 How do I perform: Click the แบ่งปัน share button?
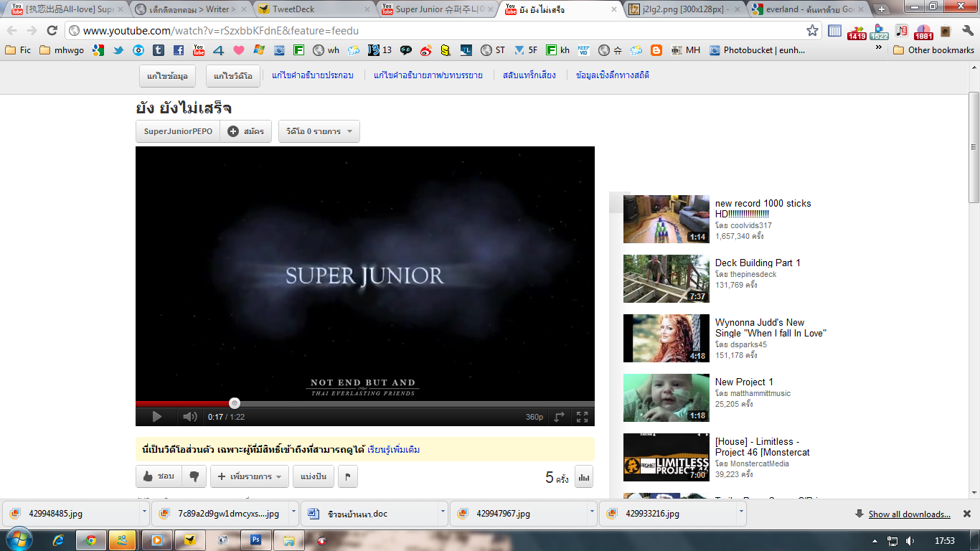pyautogui.click(x=313, y=476)
